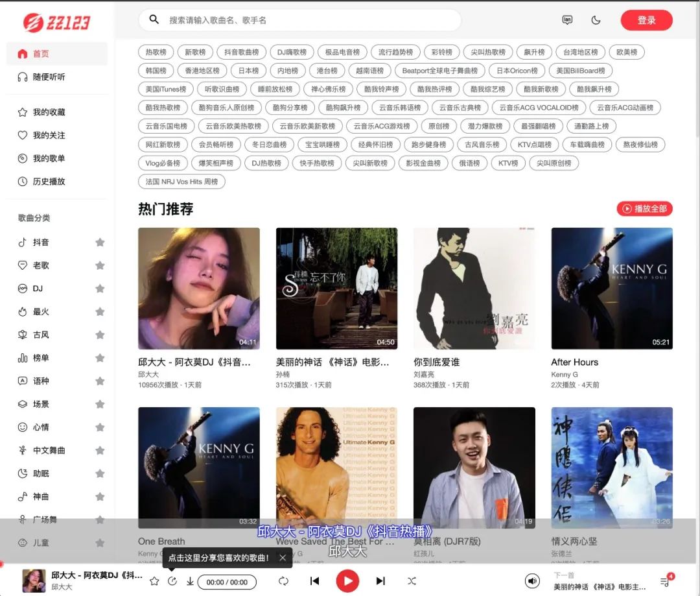700x596 pixels.
Task: Click the share icon in player bar
Action: [x=172, y=581]
